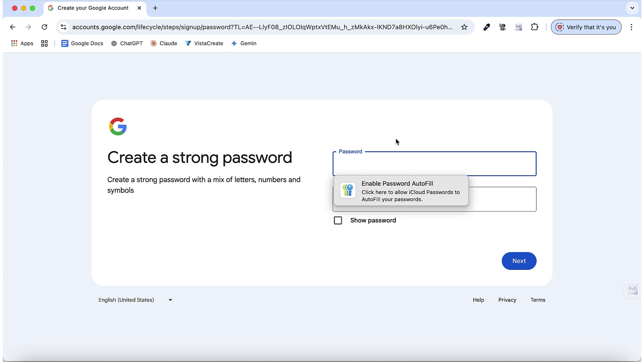644x362 pixels.
Task: Click the Password input field
Action: coord(434,164)
